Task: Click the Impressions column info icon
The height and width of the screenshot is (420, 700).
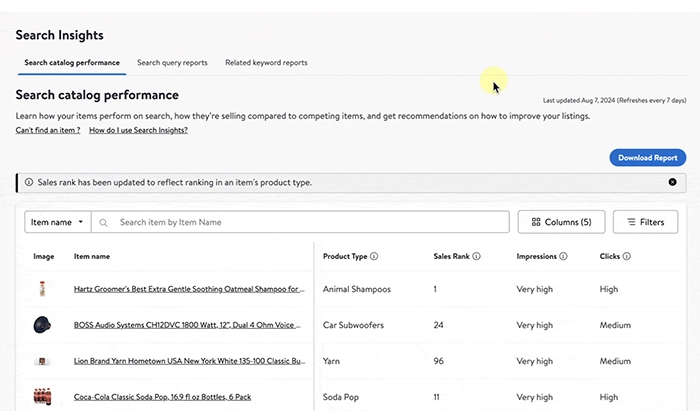Action: coord(564,257)
